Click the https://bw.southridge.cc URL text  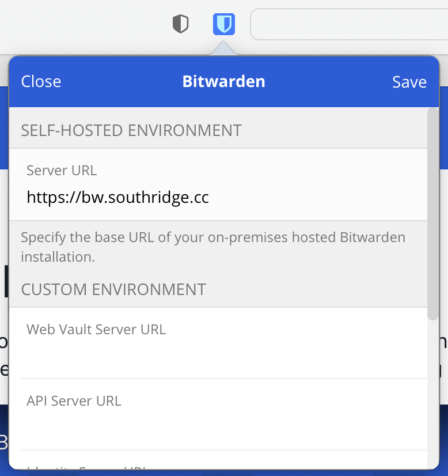coord(117,198)
